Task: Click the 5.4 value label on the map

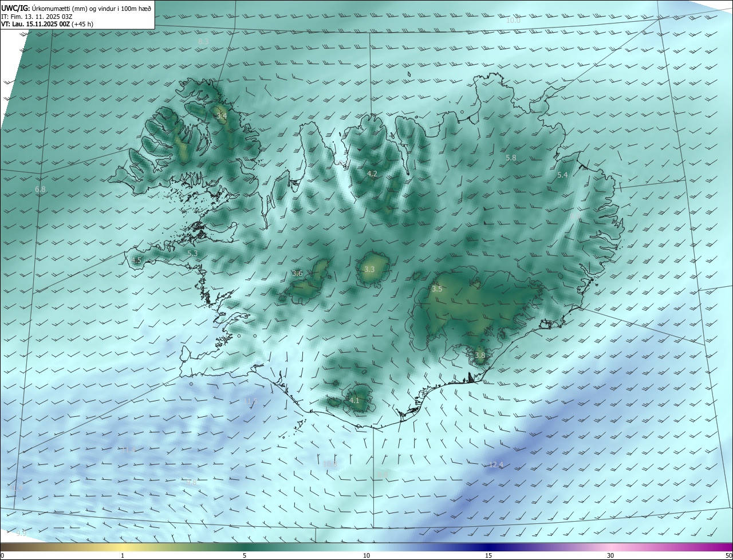Action: [x=562, y=175]
